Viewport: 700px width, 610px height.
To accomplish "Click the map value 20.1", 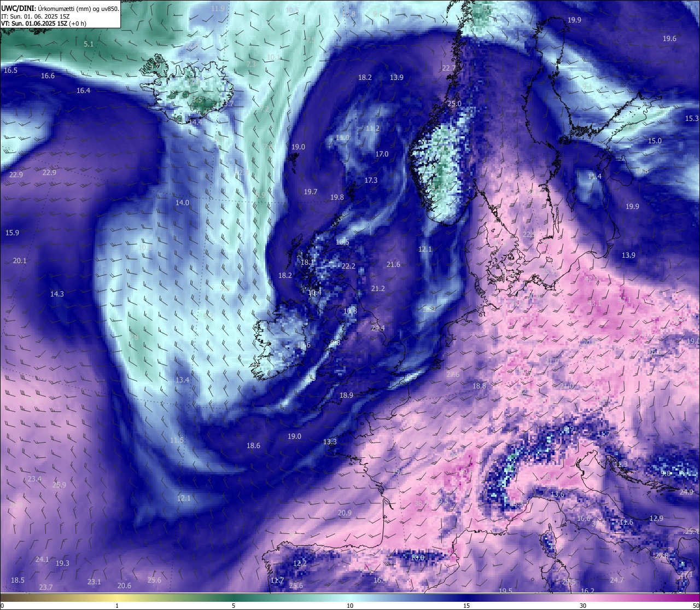I will tap(20, 261).
